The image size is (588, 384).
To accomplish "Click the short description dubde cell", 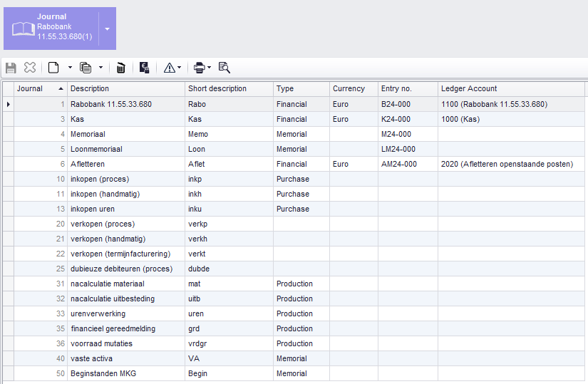I will tap(229, 269).
